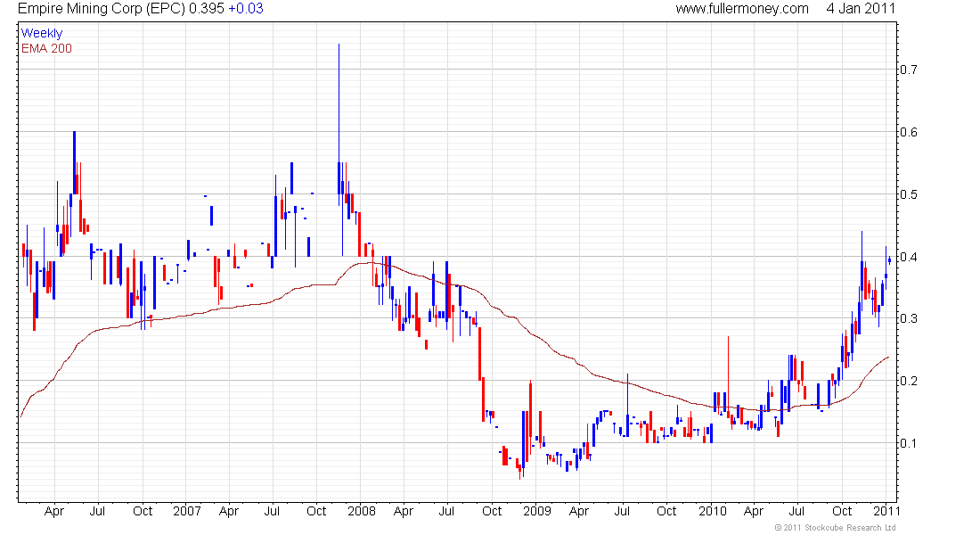Click the 2010 year label on time axis
This screenshot has height=535, width=980.
point(713,511)
